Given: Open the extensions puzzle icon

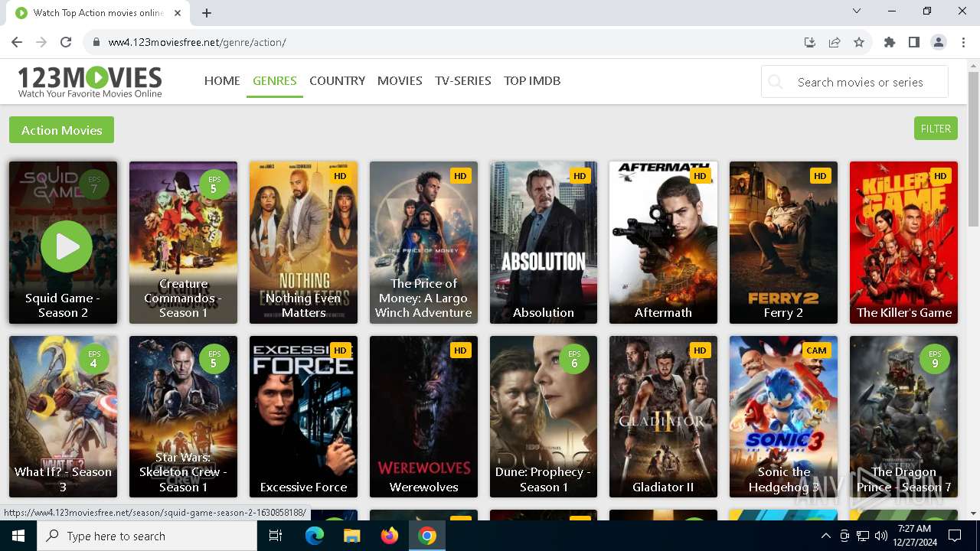Looking at the screenshot, I should click(x=890, y=42).
